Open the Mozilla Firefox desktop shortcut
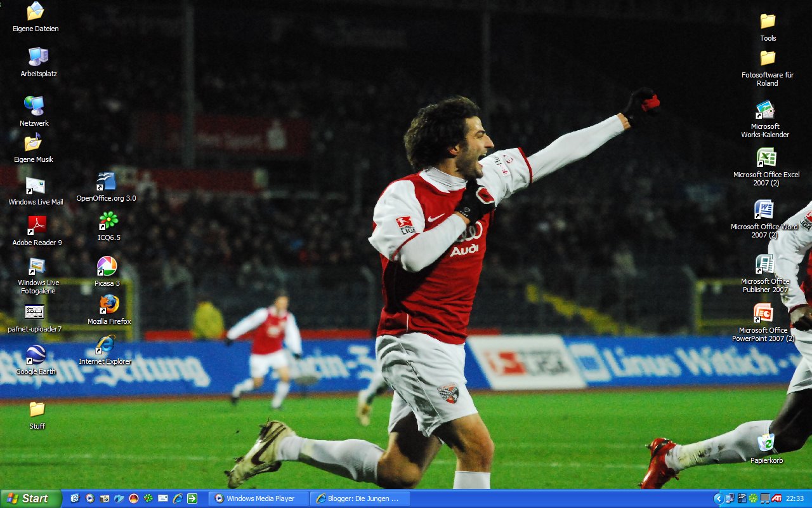The image size is (812, 508). point(108,305)
